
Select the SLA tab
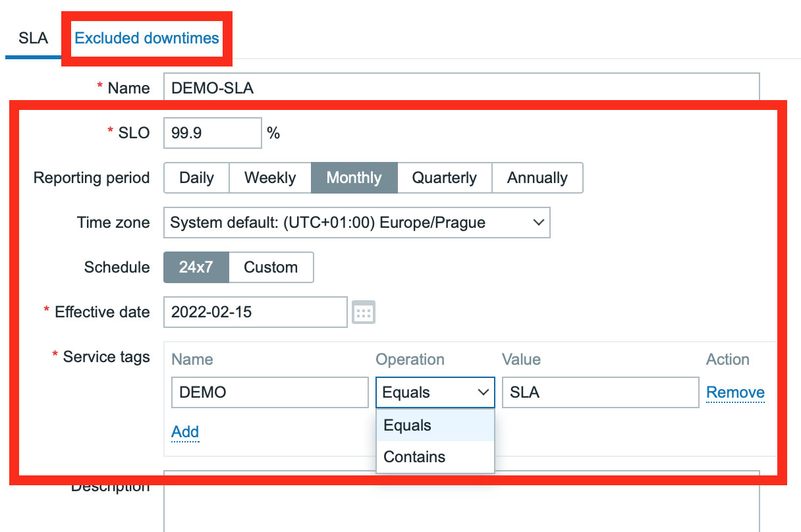pos(33,38)
